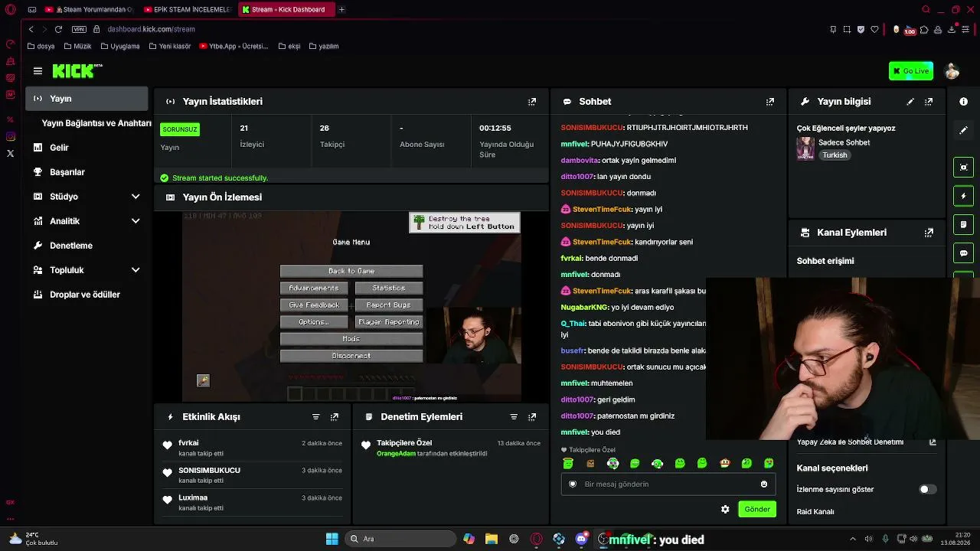Open external link for Yapay Zeka Sohbet Denetimi
This screenshot has width=980, height=551.
pos(933,442)
